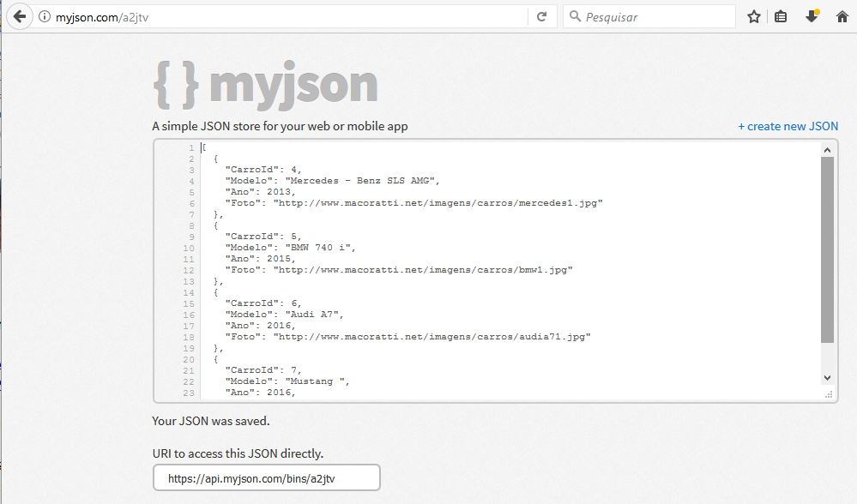
Task: Go back with the browser back arrow
Action: click(x=20, y=16)
